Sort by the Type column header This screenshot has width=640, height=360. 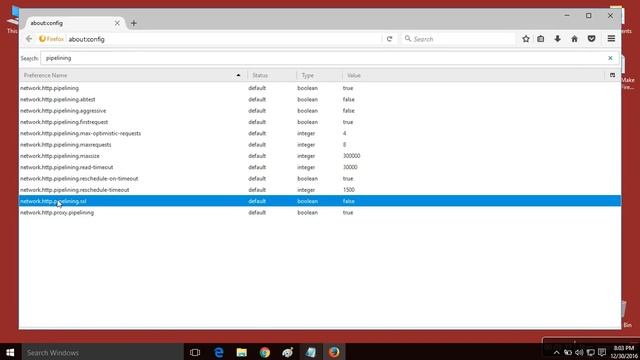(319, 76)
